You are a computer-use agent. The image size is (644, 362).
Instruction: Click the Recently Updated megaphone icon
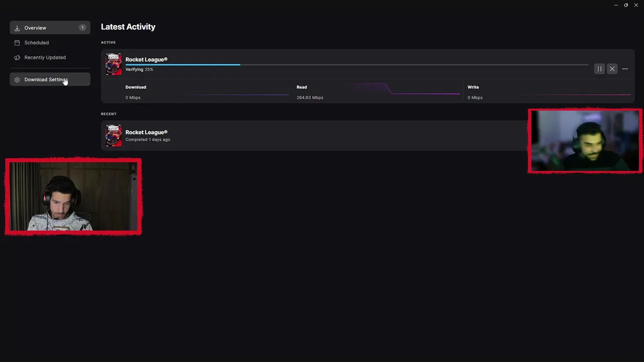coord(17,57)
